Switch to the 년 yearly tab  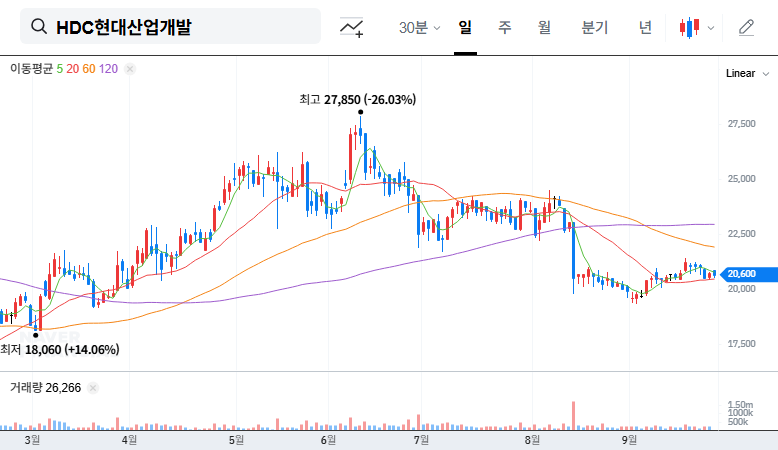click(645, 27)
